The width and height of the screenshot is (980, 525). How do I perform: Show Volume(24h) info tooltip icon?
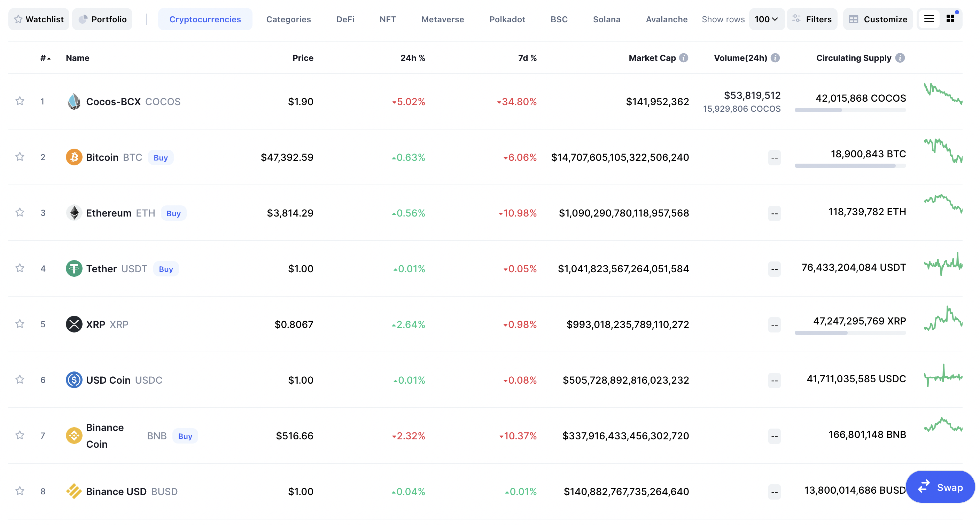tap(775, 58)
